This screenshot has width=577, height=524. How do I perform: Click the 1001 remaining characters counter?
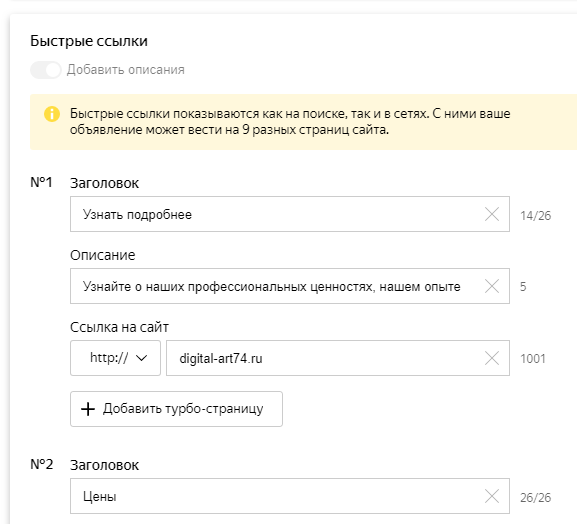(x=533, y=358)
